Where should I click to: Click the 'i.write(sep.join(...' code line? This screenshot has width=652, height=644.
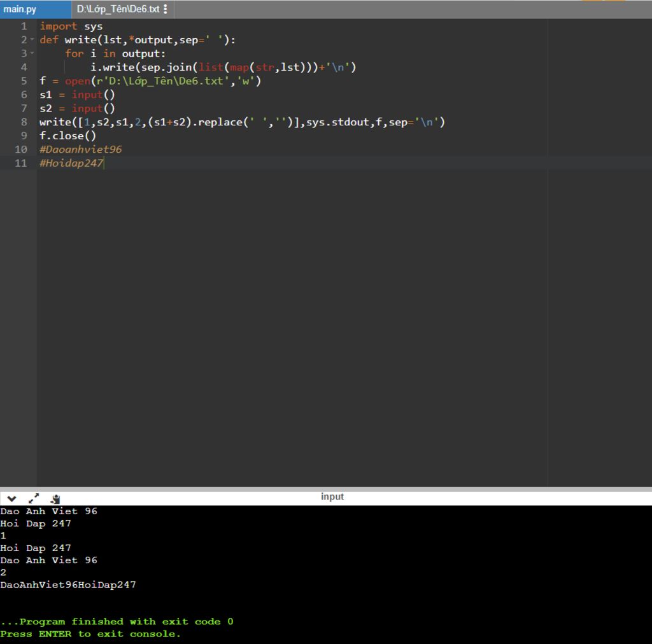(223, 67)
